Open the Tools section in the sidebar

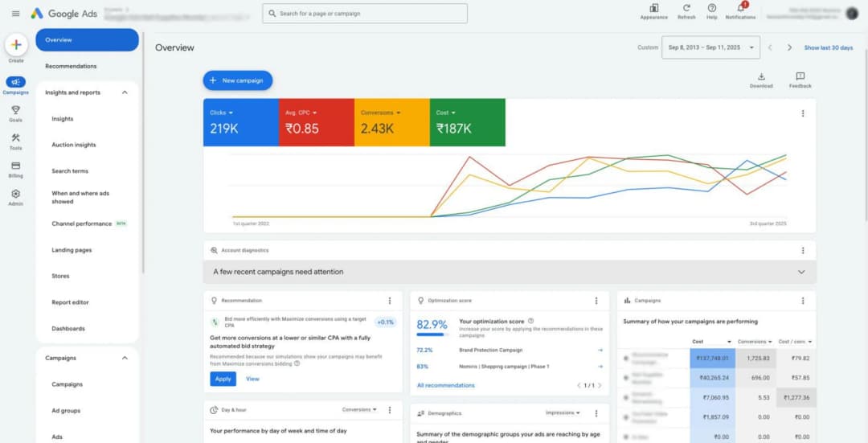pyautogui.click(x=15, y=138)
